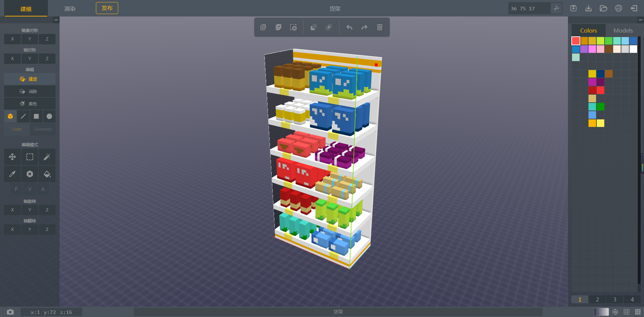The image size is (644, 317).
Task: Choose the circle brush shape
Action: (x=49, y=116)
